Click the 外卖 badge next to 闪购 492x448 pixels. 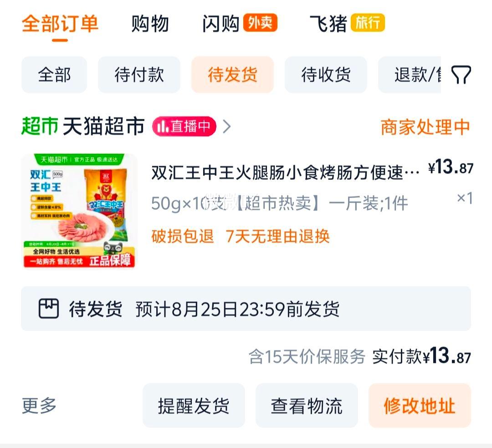pos(260,23)
